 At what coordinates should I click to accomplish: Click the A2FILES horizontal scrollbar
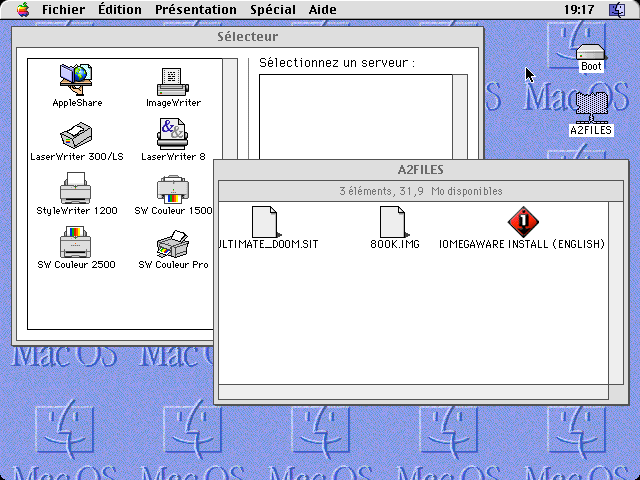pyautogui.click(x=413, y=392)
